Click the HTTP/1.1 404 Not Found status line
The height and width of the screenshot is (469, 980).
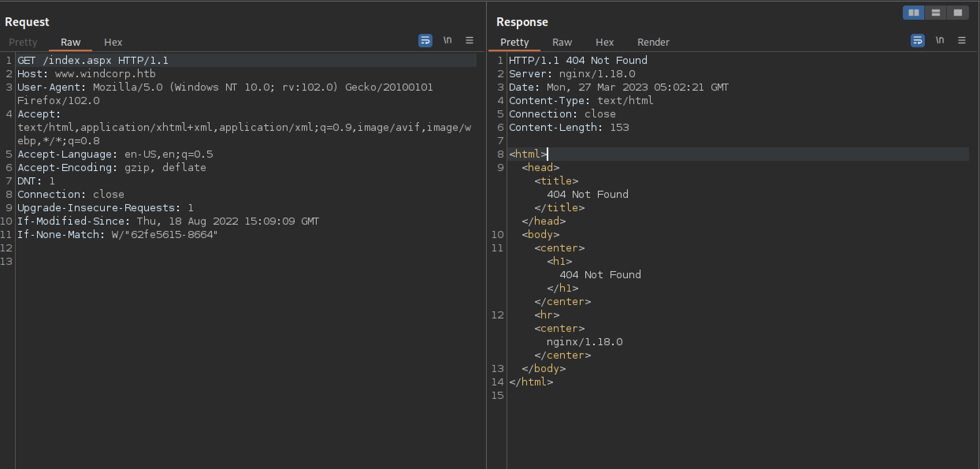578,60
